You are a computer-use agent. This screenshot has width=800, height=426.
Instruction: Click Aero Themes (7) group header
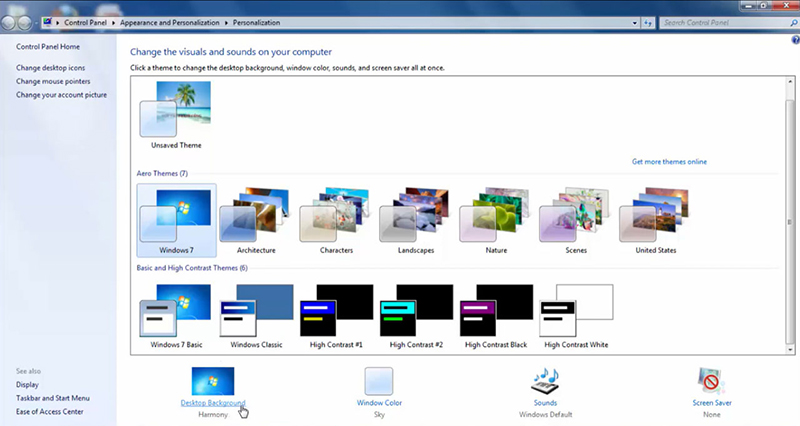[162, 173]
